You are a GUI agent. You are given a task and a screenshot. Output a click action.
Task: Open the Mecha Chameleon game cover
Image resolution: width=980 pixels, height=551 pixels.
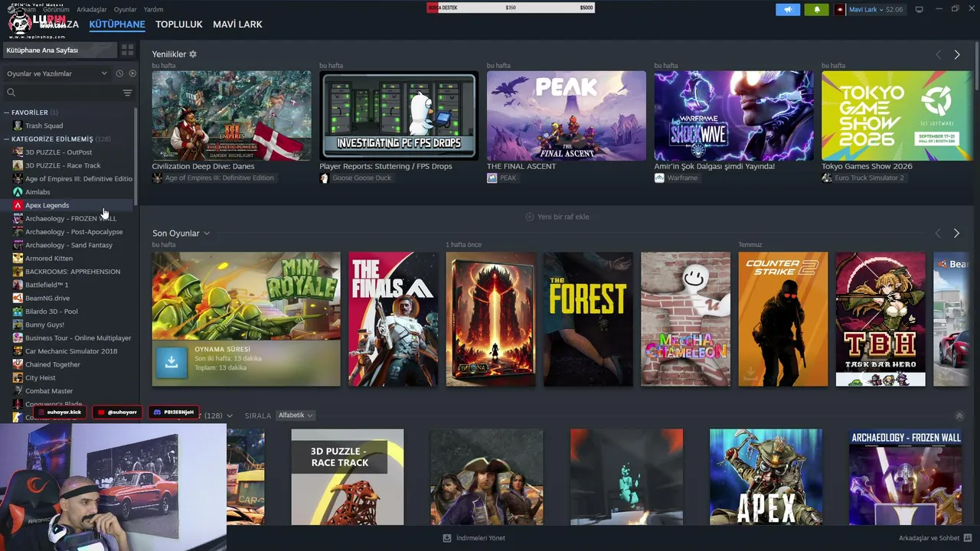point(685,319)
